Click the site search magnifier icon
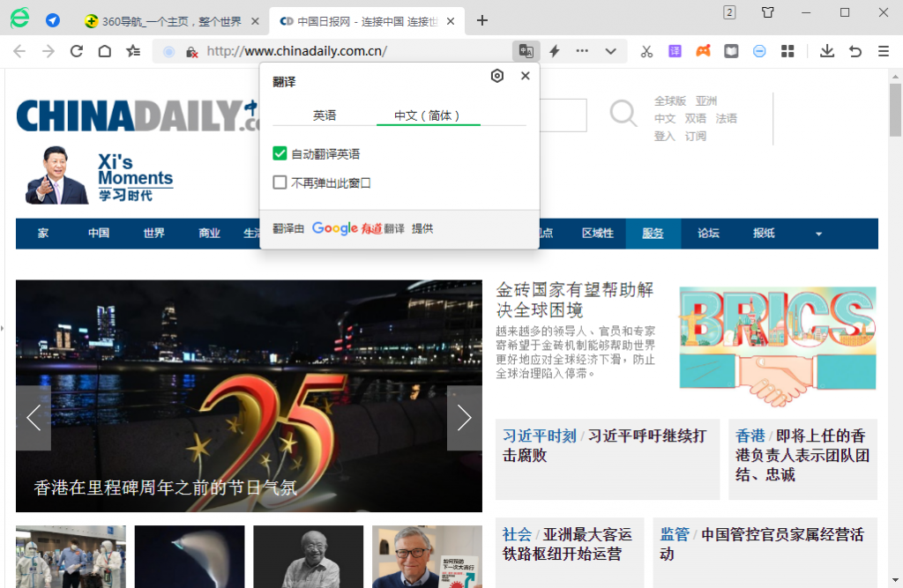 pos(623,113)
